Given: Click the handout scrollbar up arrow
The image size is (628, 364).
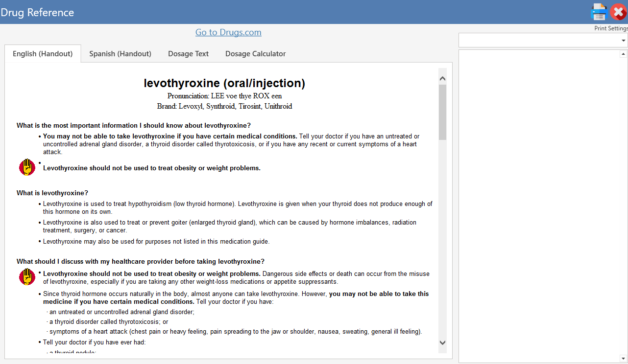Looking at the screenshot, I should 442,78.
